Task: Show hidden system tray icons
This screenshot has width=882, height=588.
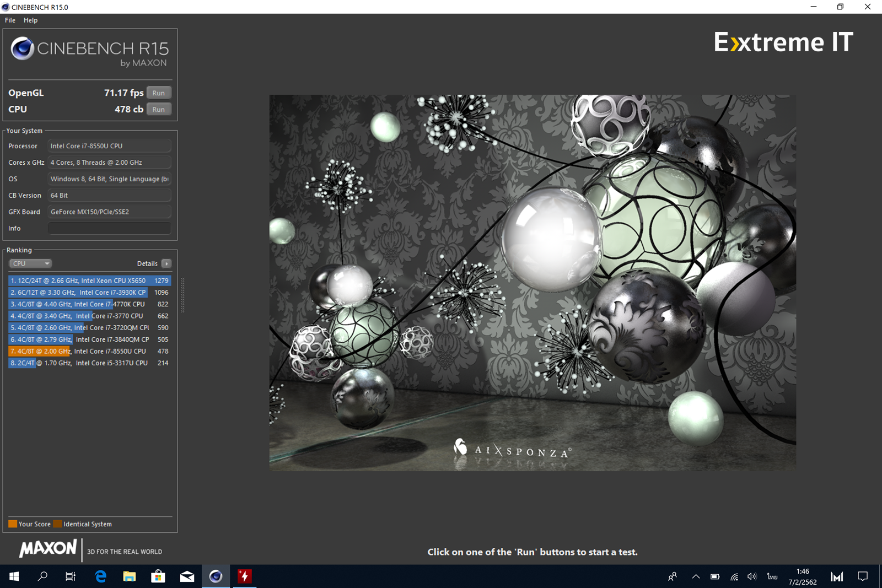Action: click(x=696, y=576)
